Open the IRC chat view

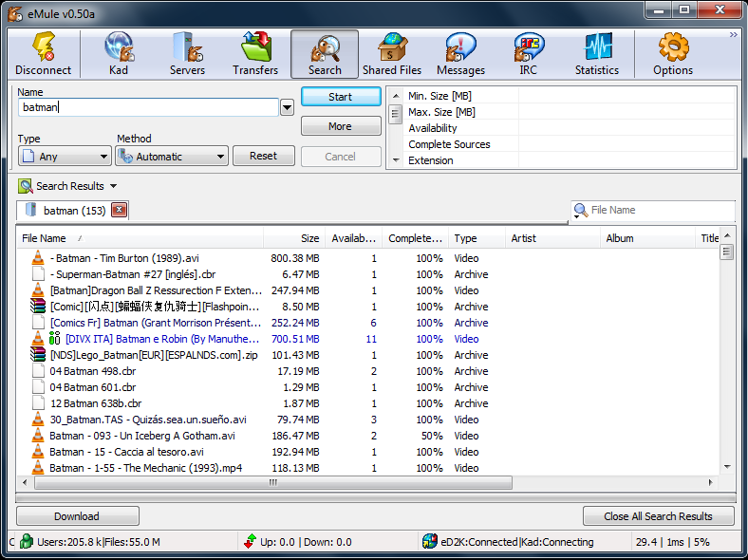point(529,54)
